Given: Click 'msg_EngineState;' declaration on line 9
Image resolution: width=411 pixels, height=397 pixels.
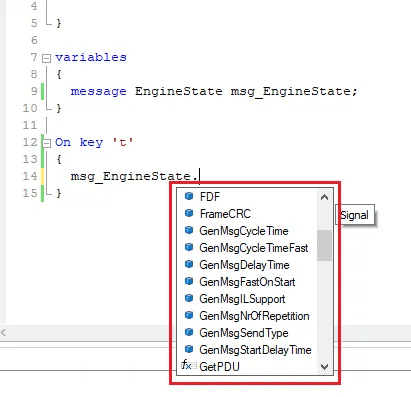Looking at the screenshot, I should coord(294,91).
